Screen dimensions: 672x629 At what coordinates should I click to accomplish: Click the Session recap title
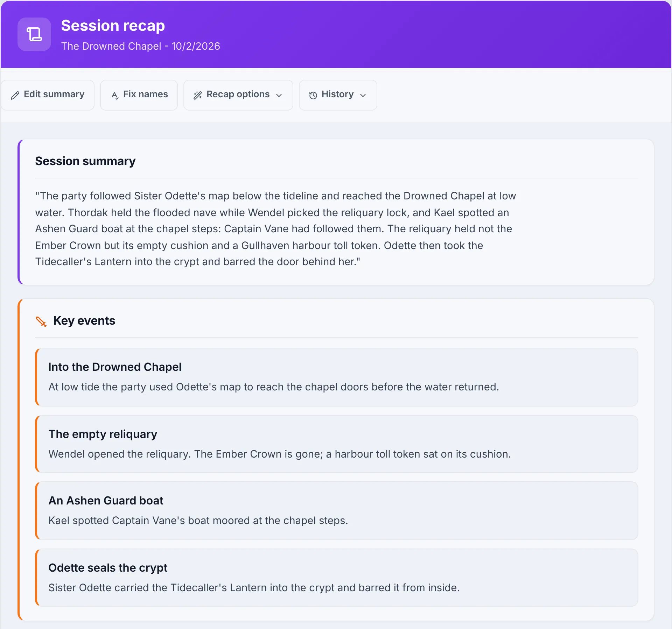(113, 26)
